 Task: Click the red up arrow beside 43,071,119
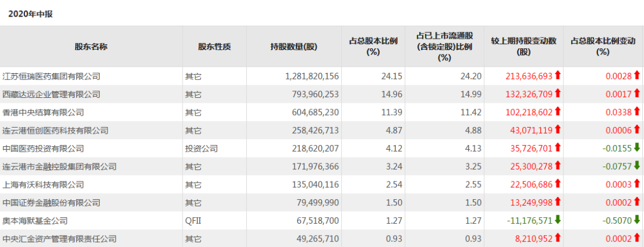point(558,130)
